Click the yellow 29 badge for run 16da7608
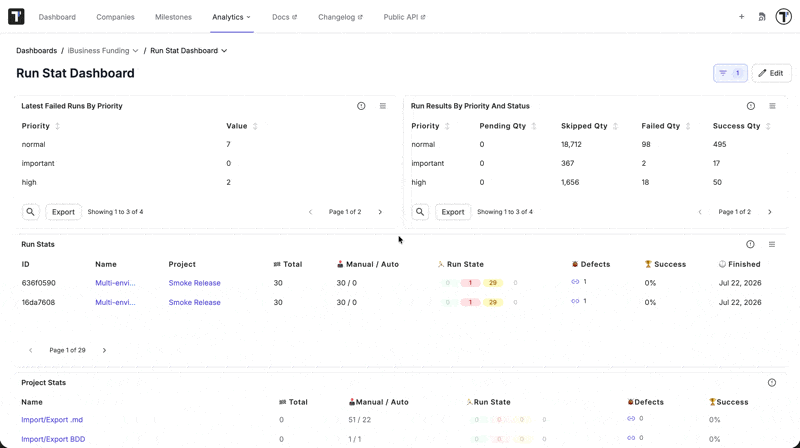 [x=493, y=303]
